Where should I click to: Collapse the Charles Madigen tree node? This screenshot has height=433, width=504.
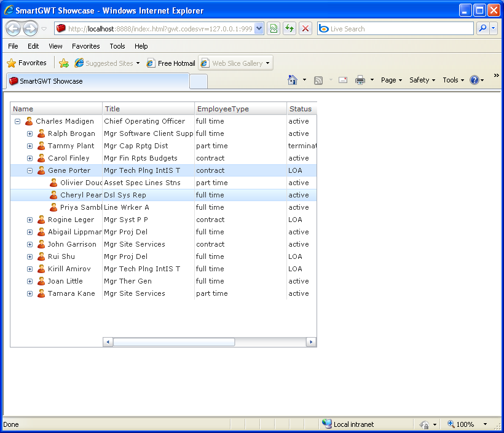coord(18,122)
